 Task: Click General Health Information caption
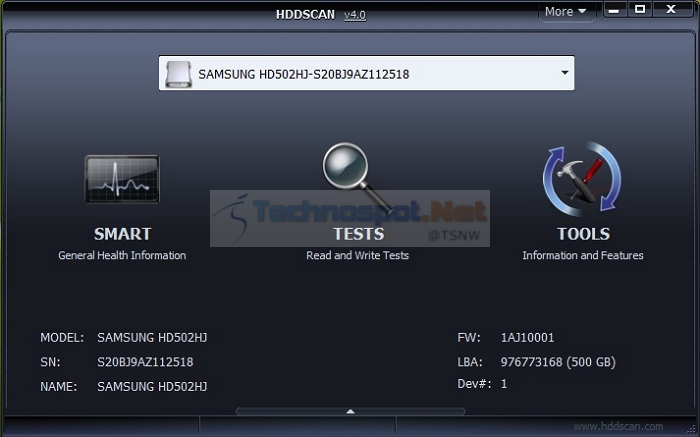pyautogui.click(x=122, y=255)
